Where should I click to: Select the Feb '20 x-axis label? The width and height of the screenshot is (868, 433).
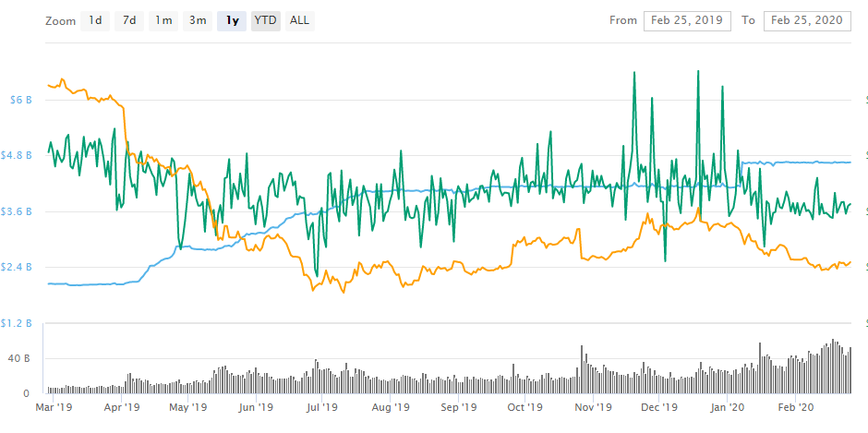coord(797,406)
